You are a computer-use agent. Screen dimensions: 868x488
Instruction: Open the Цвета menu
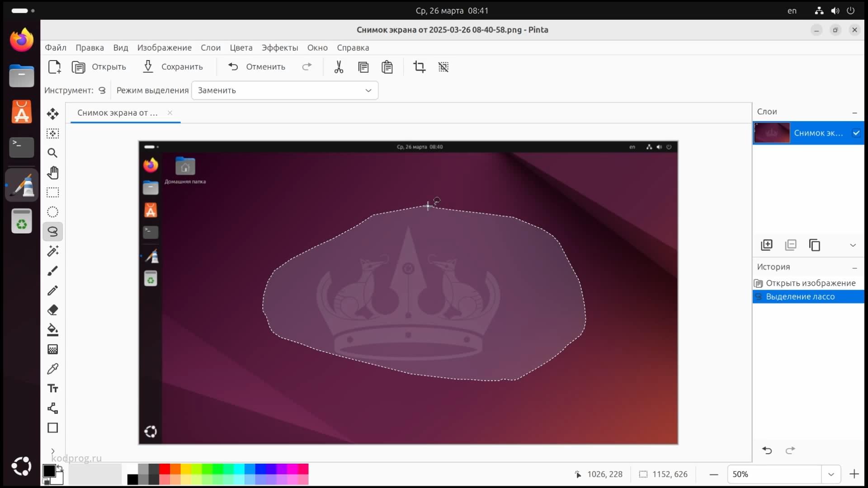point(241,48)
